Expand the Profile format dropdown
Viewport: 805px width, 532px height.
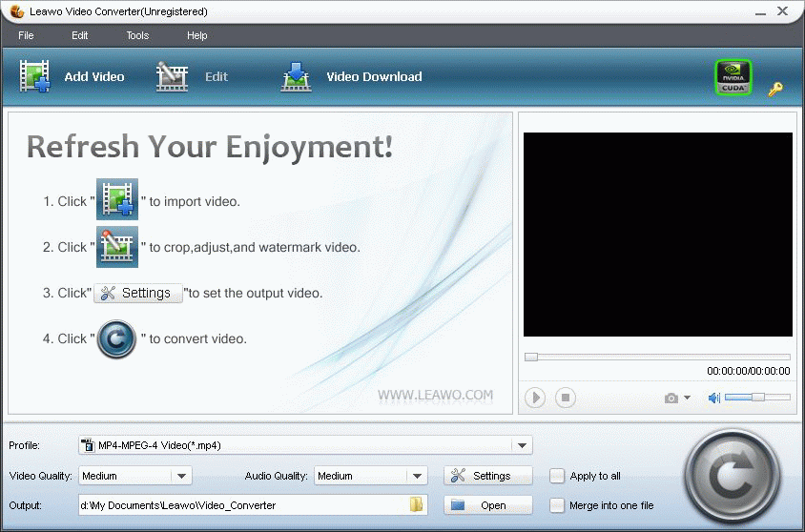[x=521, y=445]
